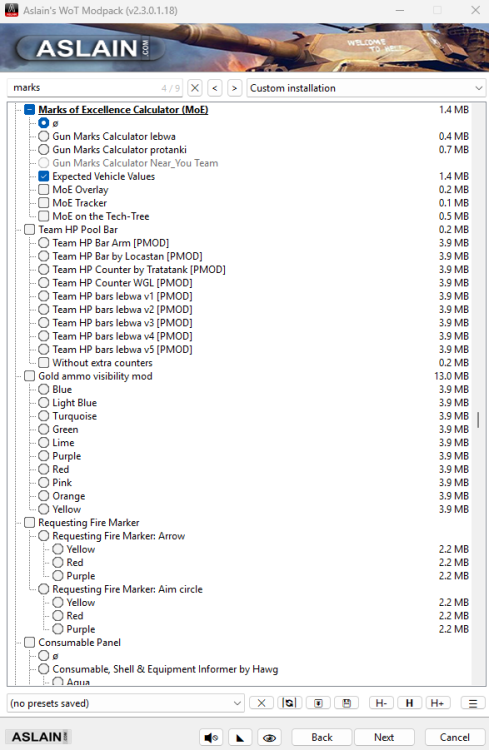Image resolution: width=489 pixels, height=750 pixels.
Task: Open the hamburger options menu
Action: coord(473,703)
